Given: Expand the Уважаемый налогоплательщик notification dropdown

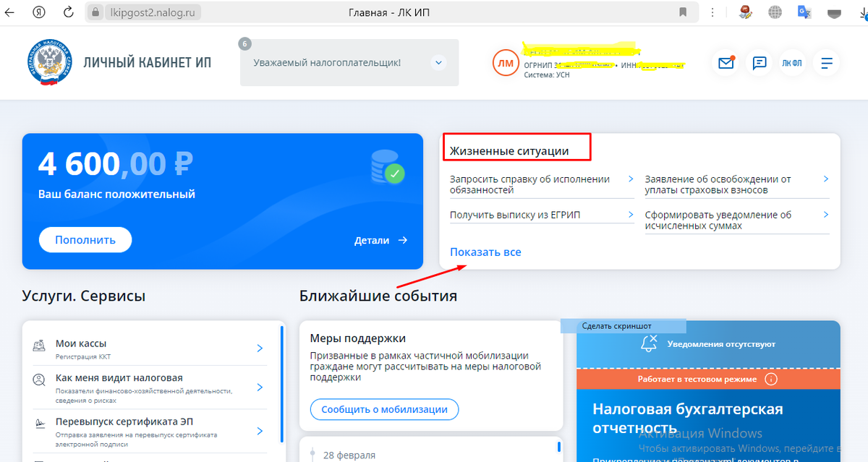Looking at the screenshot, I should 438,63.
